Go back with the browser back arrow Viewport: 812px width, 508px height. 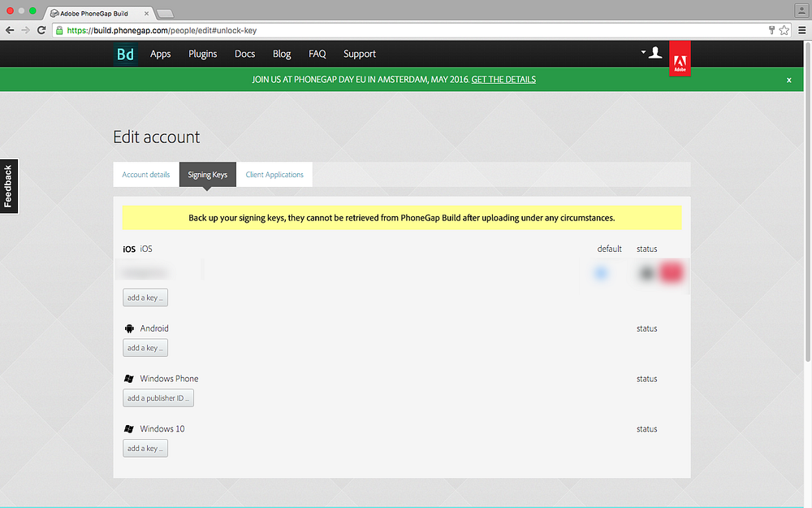click(x=10, y=30)
